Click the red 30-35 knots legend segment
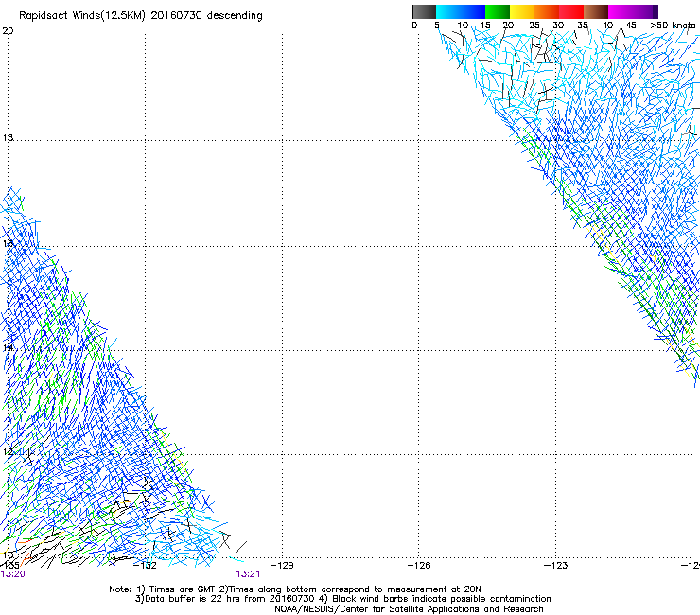The height and width of the screenshot is (615, 700). [x=571, y=11]
